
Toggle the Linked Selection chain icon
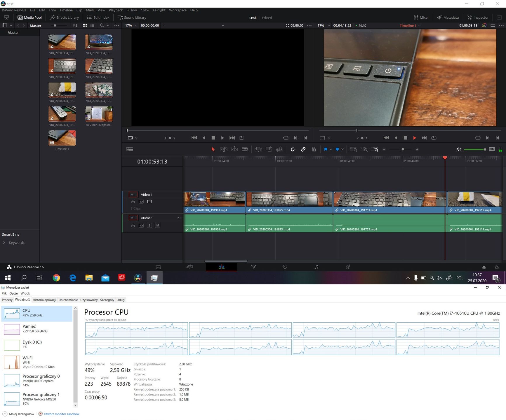click(303, 149)
